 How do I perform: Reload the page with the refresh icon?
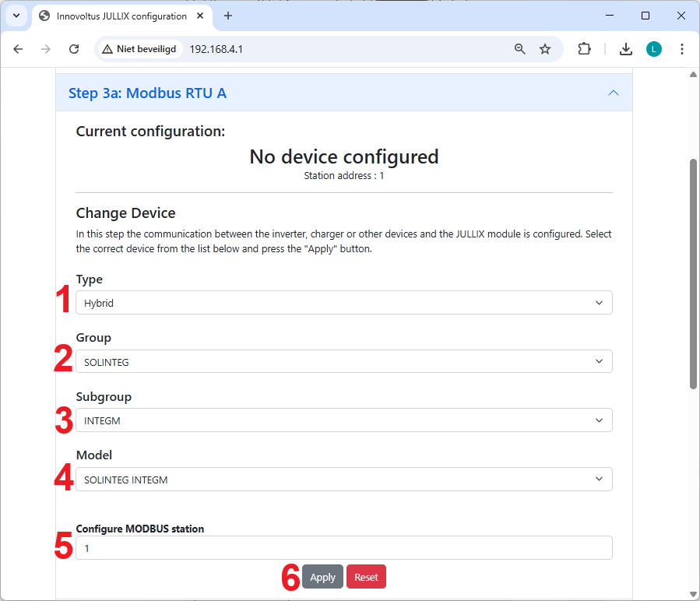tap(74, 49)
